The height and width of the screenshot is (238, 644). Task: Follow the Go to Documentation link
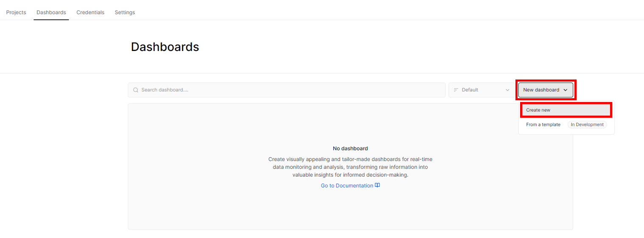pos(350,186)
